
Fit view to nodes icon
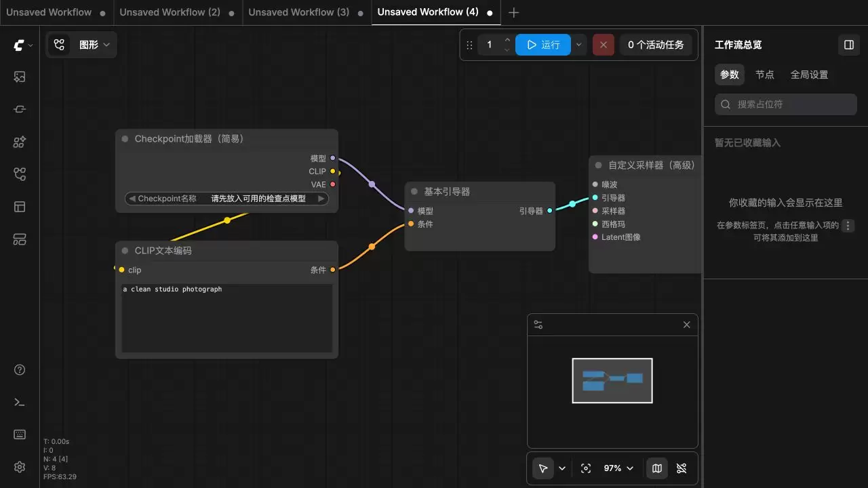(x=586, y=468)
